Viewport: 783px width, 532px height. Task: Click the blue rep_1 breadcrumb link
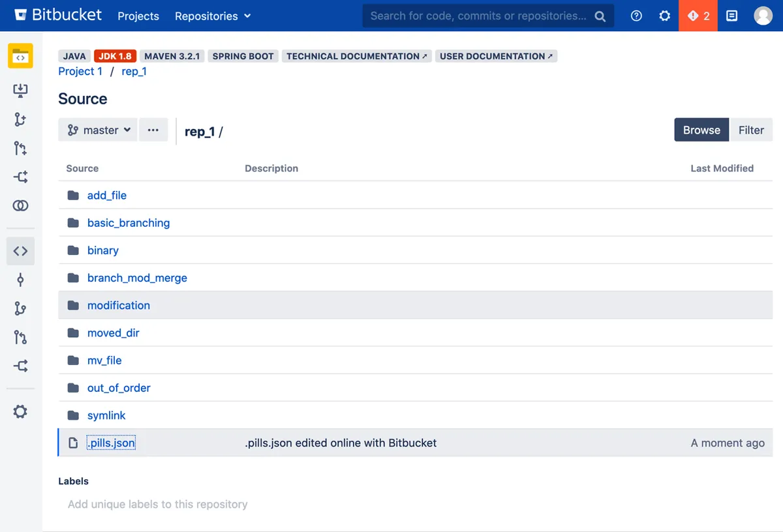(134, 72)
